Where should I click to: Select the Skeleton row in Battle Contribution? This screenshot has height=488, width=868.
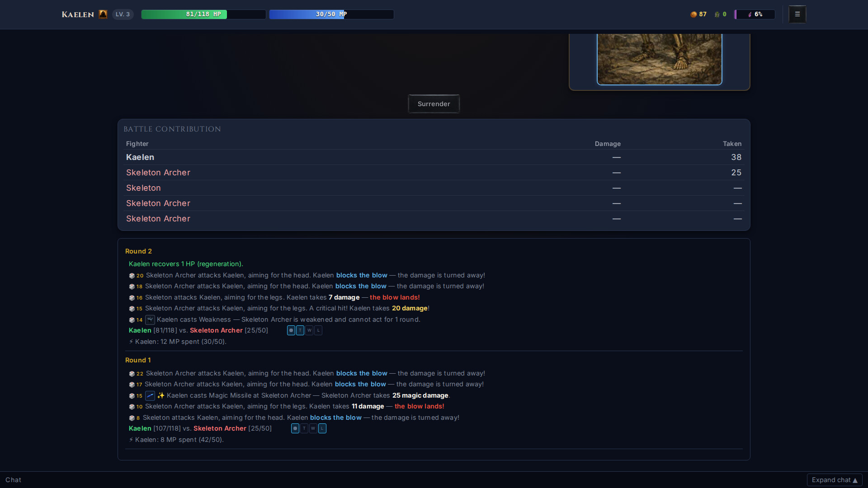coord(434,188)
